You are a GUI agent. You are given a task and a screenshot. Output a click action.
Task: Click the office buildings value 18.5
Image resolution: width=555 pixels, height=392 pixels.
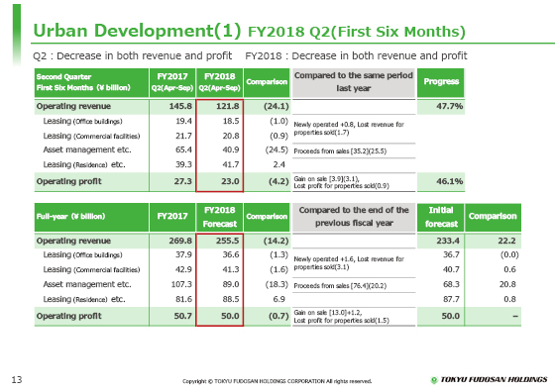pos(231,121)
